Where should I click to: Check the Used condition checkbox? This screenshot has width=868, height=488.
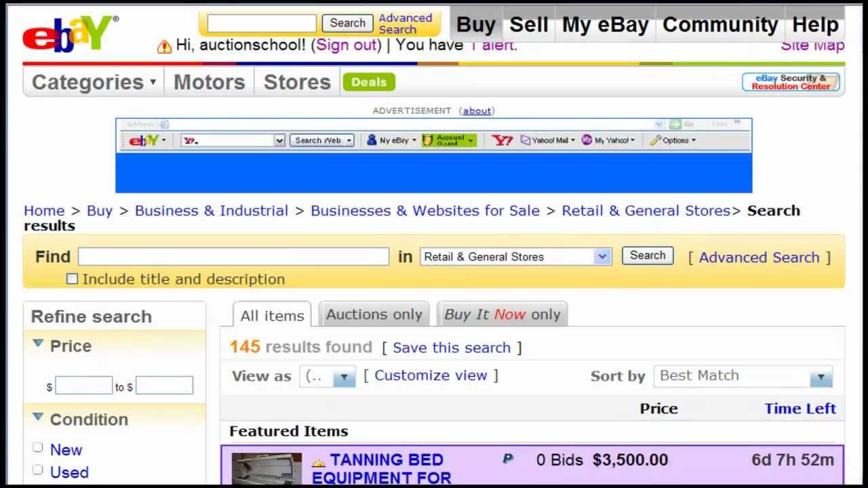[38, 470]
